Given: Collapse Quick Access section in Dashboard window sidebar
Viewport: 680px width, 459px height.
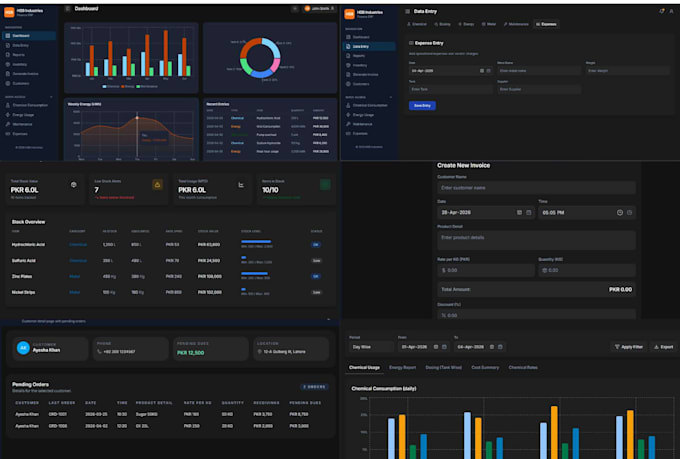Looking at the screenshot, I should 51,97.
